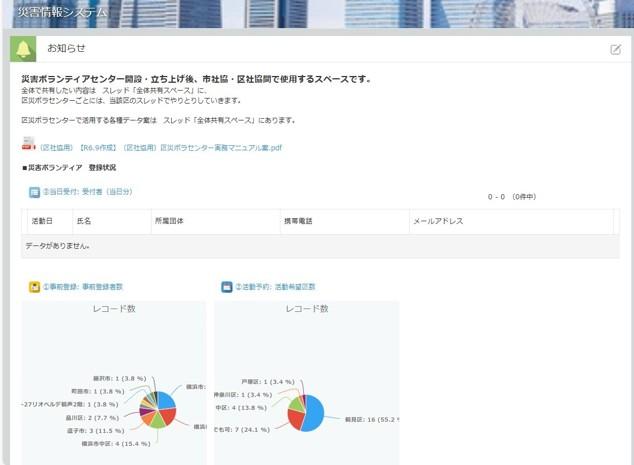Click the PDF file icon
The height and width of the screenshot is (465, 634).
point(29,147)
